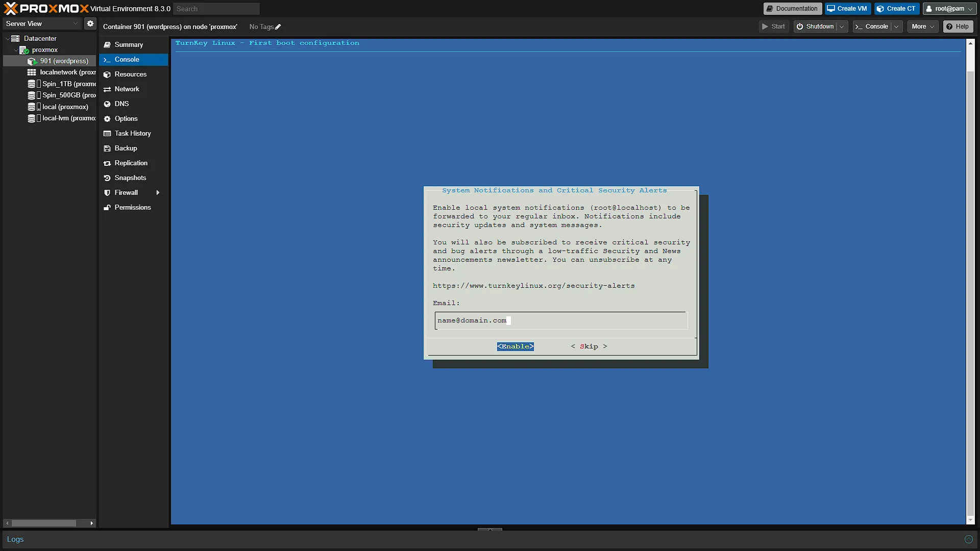Choose Skip in the notifications dialog
Image resolution: width=980 pixels, height=551 pixels.
(x=589, y=346)
